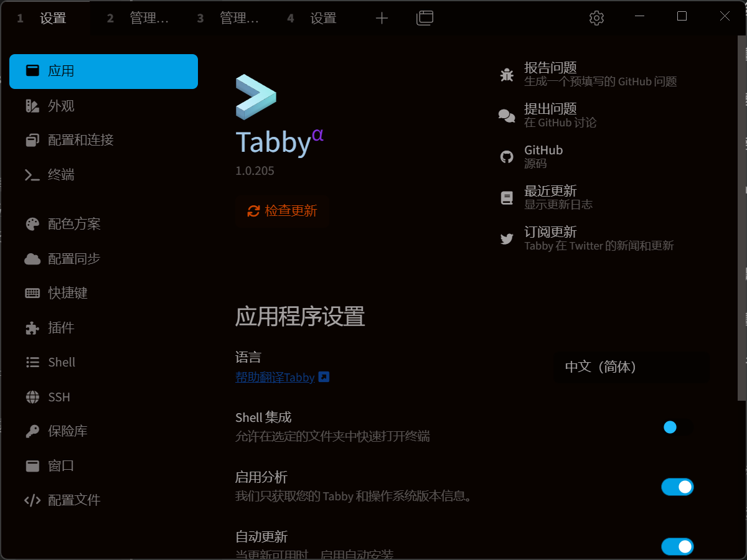Image resolution: width=747 pixels, height=560 pixels.
Task: Go to 配置和连接 section
Action: pos(103,140)
